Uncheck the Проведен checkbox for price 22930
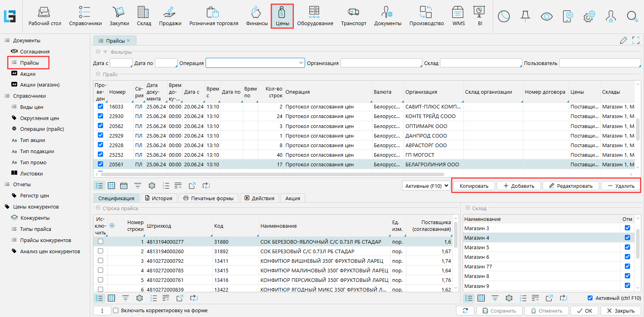Image resolution: width=644 pixels, height=317 pixels. pos(100,116)
